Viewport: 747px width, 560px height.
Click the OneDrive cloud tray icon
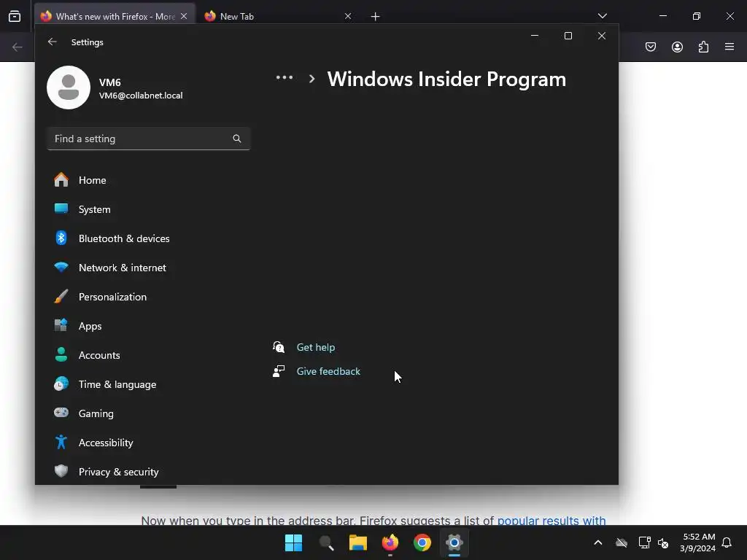pyautogui.click(x=622, y=542)
